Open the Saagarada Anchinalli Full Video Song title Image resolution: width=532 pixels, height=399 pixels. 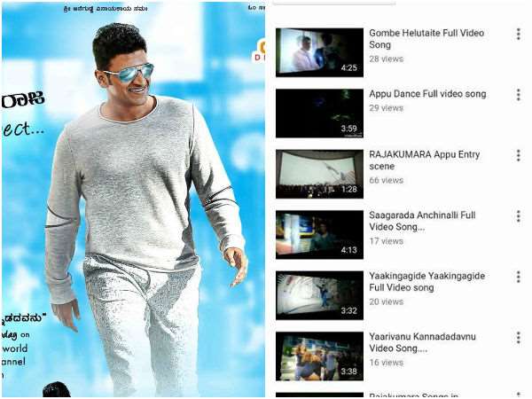click(x=422, y=221)
